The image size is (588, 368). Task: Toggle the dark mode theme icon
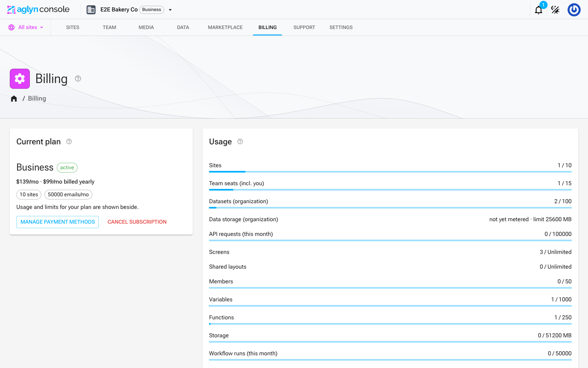coord(555,10)
